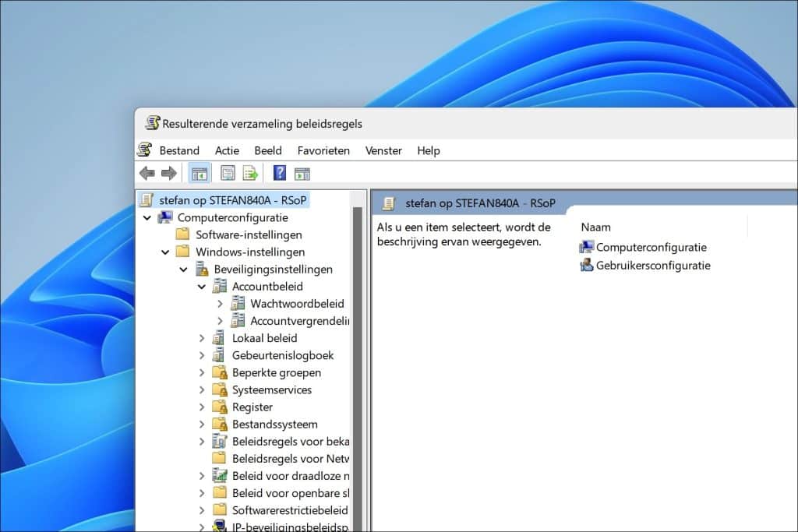Expand the Bestandssysteem node

[x=202, y=425]
